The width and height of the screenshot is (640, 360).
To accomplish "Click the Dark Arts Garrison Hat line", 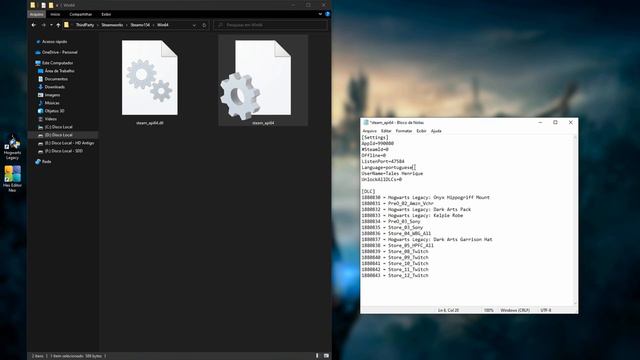I will coord(427,240).
